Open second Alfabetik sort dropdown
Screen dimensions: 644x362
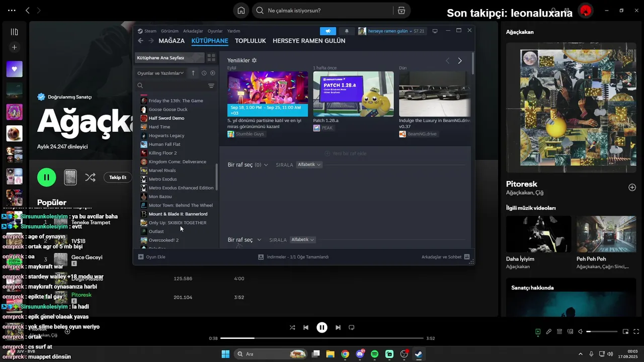click(x=303, y=240)
